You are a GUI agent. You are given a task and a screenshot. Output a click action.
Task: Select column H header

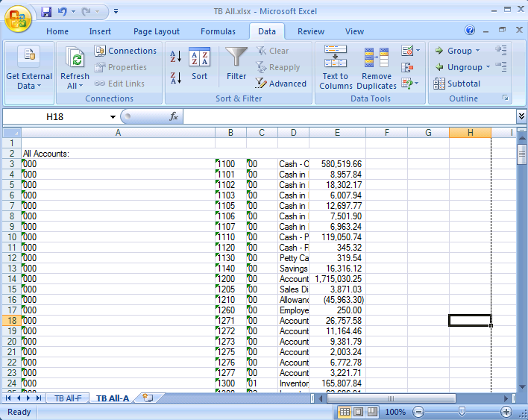(470, 133)
